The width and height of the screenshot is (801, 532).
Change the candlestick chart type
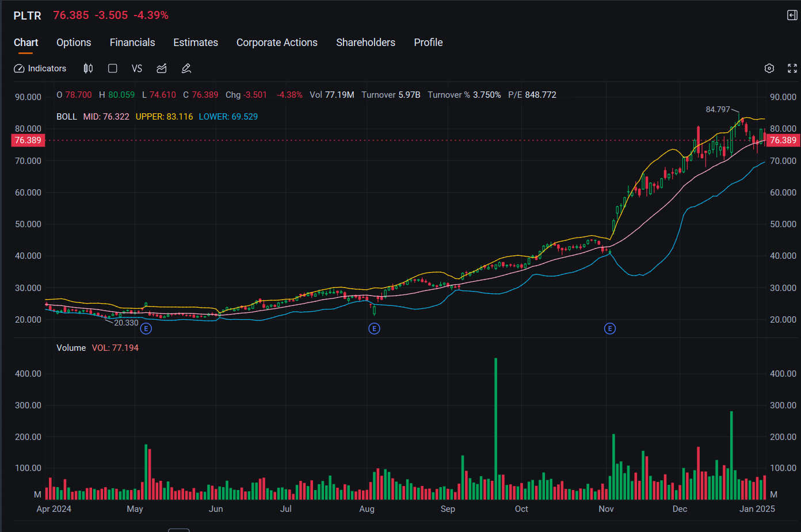tap(88, 68)
